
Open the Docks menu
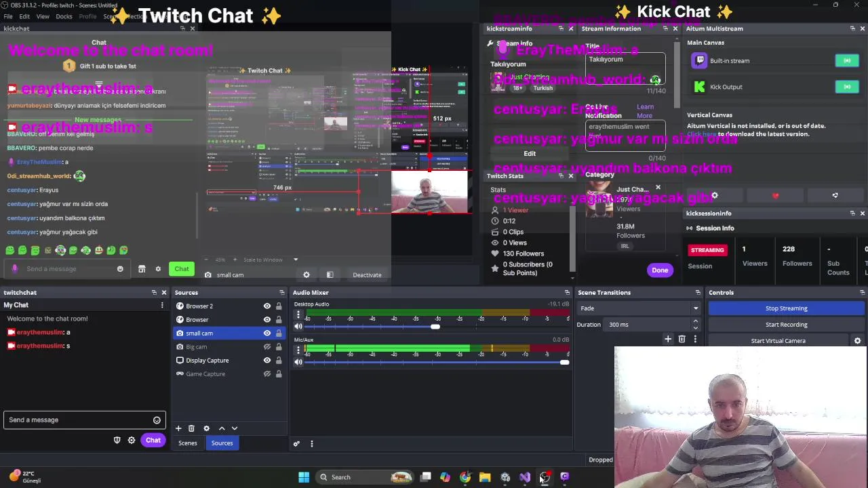coord(64,16)
